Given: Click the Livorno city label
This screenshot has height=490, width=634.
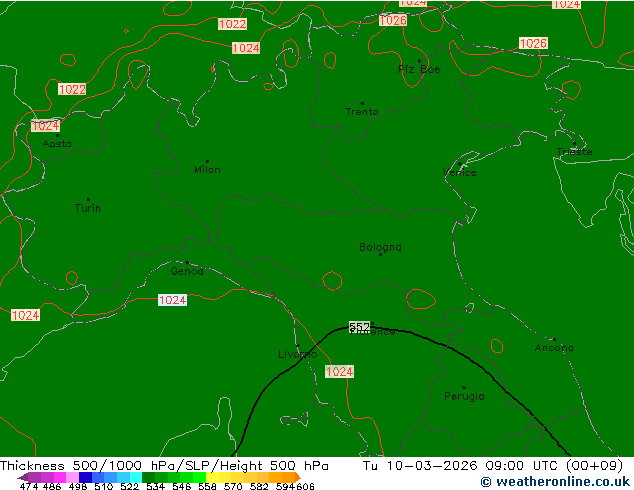Looking at the screenshot, I should [298, 355].
